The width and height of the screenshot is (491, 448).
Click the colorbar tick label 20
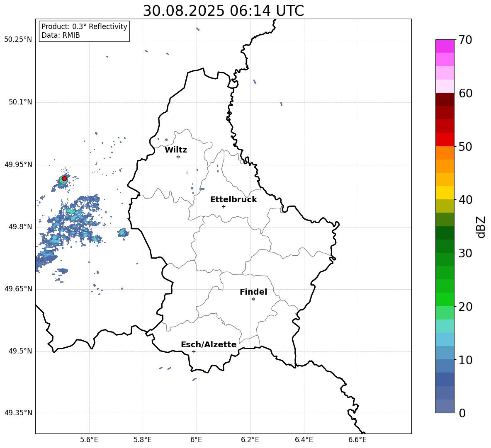coord(465,307)
